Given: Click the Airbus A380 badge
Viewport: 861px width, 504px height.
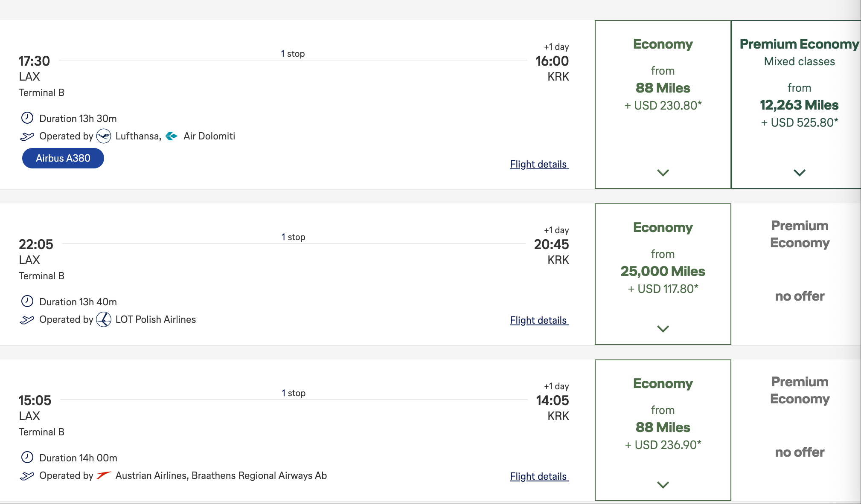Looking at the screenshot, I should (63, 158).
